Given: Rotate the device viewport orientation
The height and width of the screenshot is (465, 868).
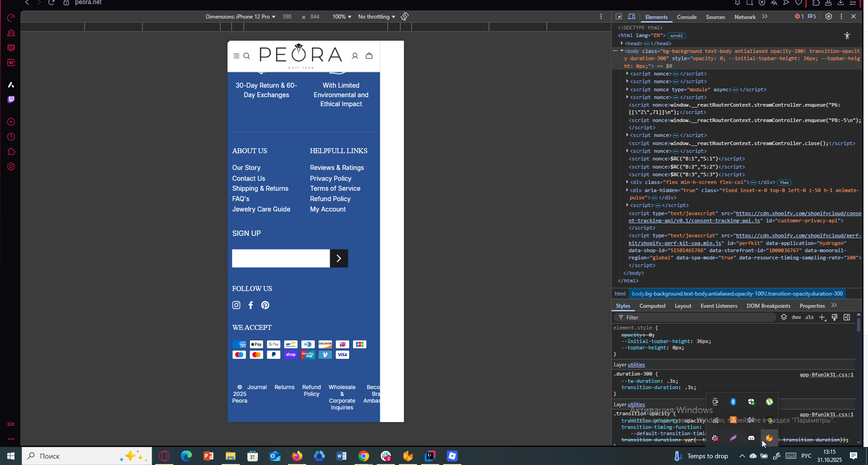Looking at the screenshot, I should click(x=405, y=16).
